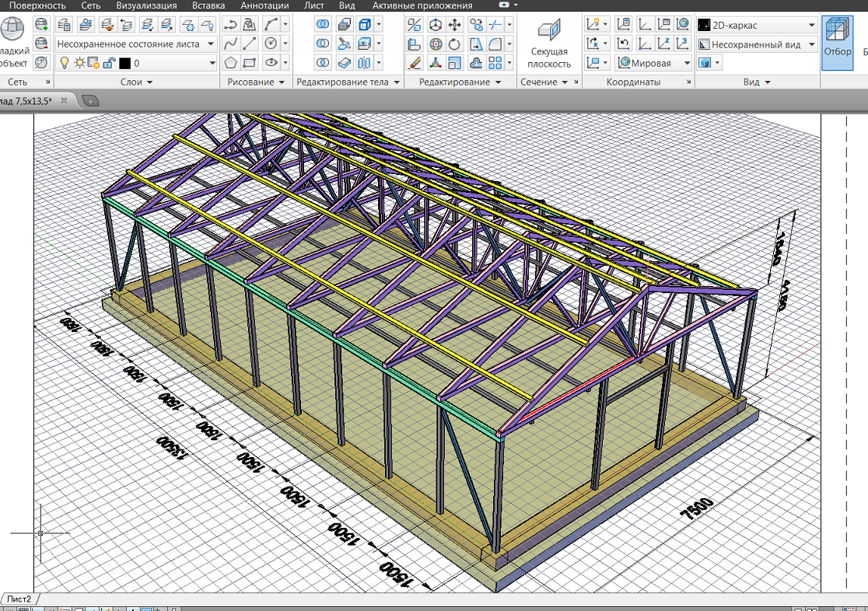The image size is (868, 611).
Task: Select the straight line tool
Action: 250,44
